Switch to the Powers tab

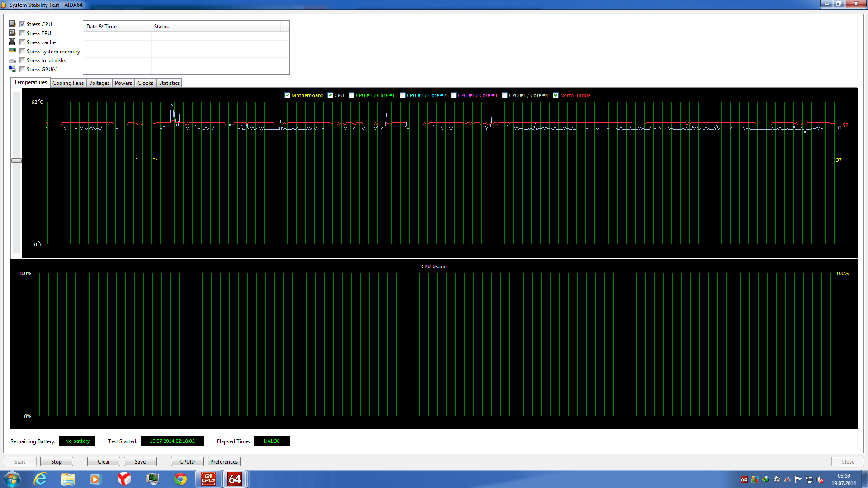(x=123, y=83)
